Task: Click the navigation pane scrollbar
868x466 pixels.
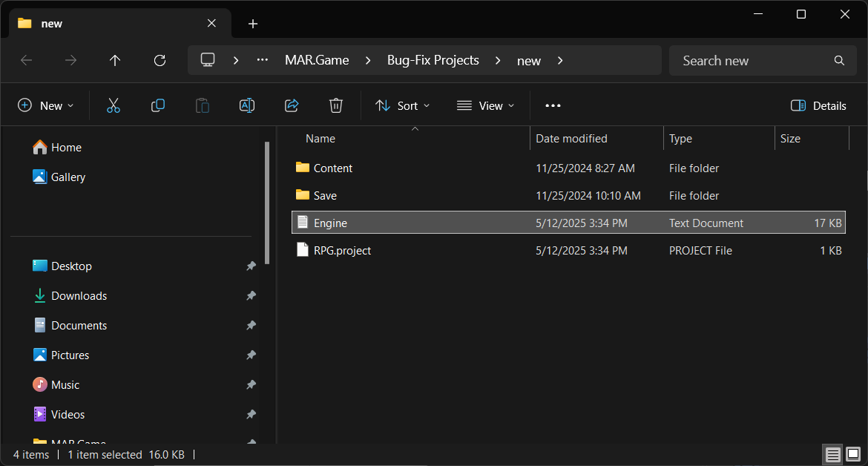Action: pos(267,200)
